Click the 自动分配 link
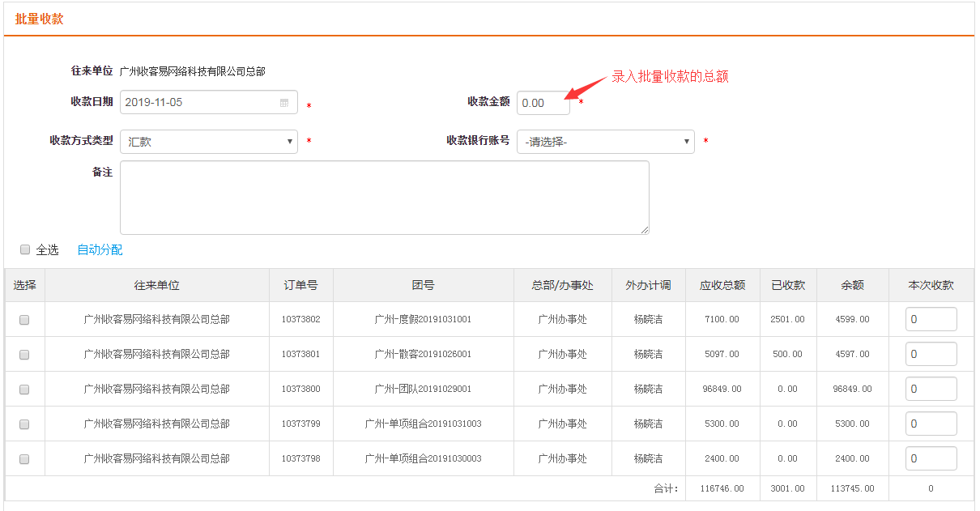 point(100,250)
